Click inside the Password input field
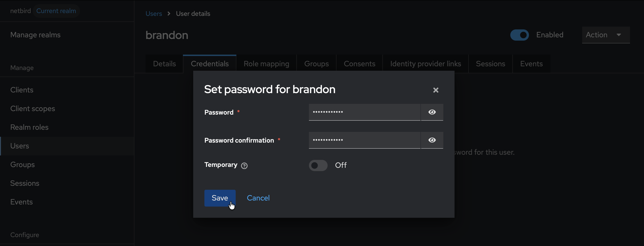Viewport: 644px width, 246px height. pyautogui.click(x=364, y=112)
